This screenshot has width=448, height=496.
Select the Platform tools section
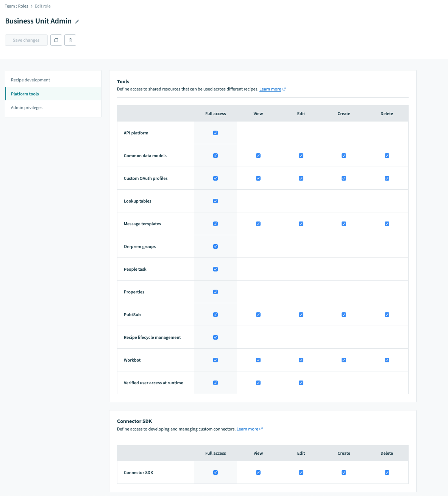pos(53,94)
